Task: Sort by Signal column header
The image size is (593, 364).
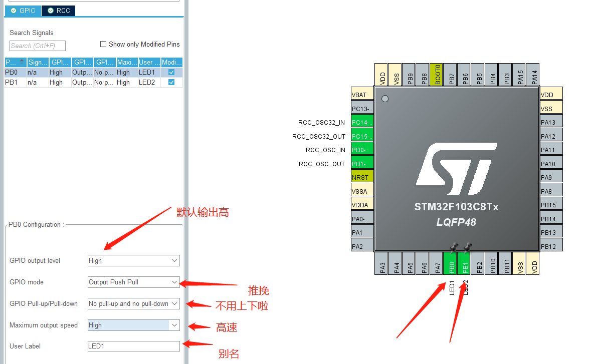Action: tap(38, 62)
